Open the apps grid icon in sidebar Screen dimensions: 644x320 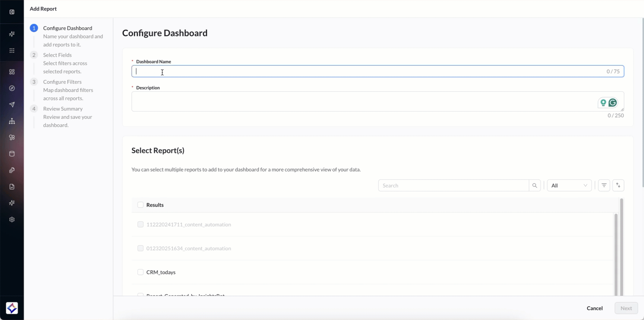(x=12, y=50)
